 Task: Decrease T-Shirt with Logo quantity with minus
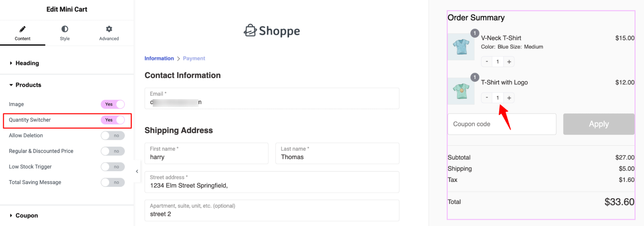487,98
